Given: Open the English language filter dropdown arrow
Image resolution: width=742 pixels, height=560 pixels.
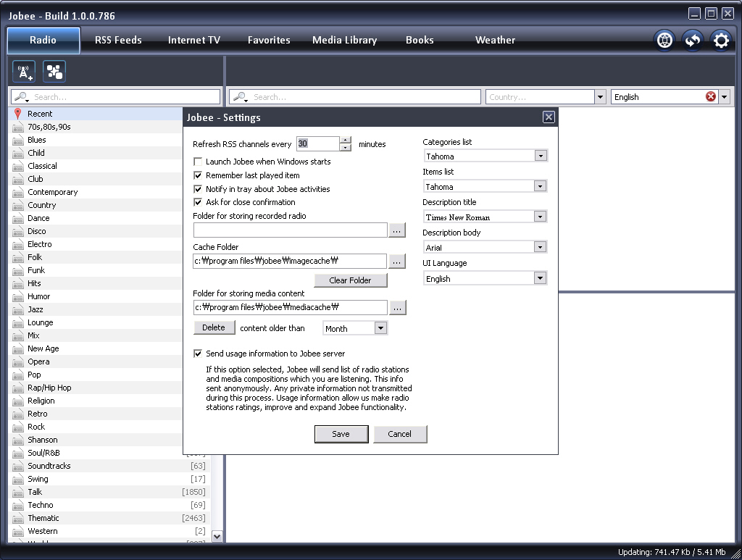Looking at the screenshot, I should point(724,97).
